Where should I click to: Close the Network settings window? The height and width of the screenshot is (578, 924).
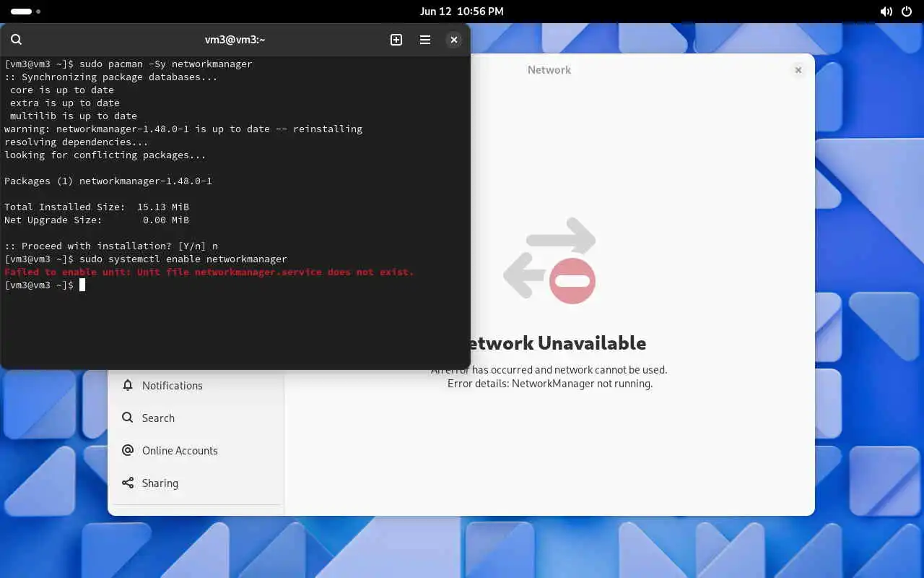(798, 70)
